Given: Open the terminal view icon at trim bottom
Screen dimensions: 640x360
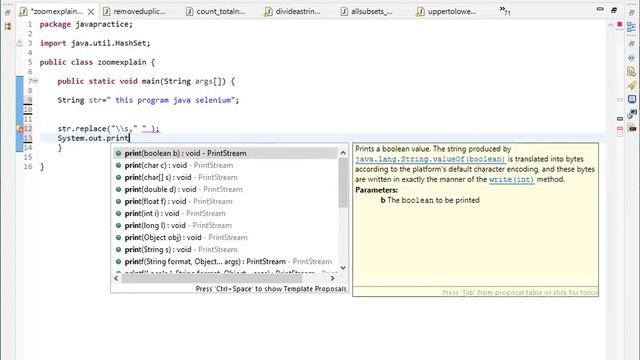Looking at the screenshot, I should tap(632, 129).
